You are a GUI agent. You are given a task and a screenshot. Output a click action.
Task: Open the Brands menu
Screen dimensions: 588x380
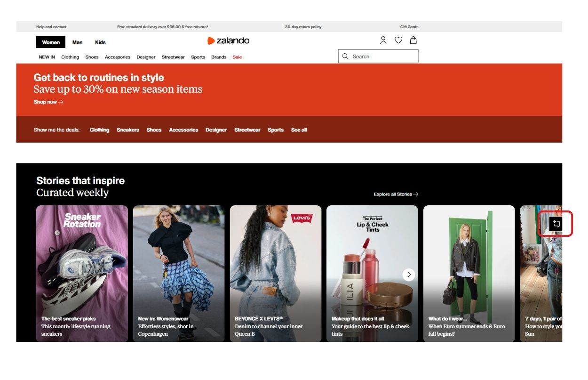[x=219, y=57]
